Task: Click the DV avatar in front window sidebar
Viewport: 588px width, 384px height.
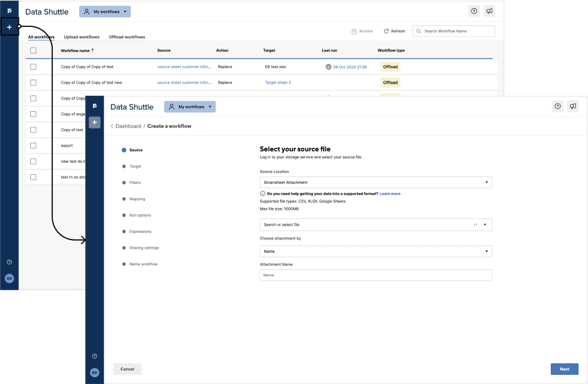Action: click(x=95, y=373)
